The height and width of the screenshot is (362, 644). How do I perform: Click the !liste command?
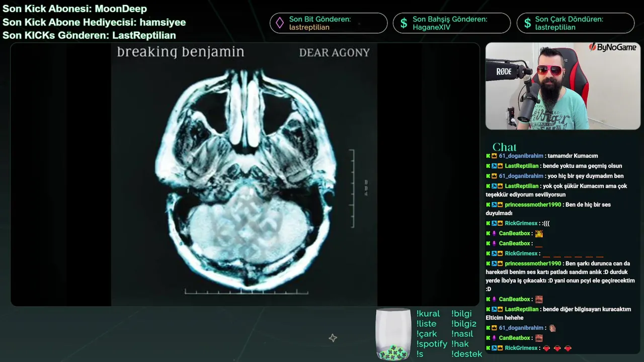(426, 324)
